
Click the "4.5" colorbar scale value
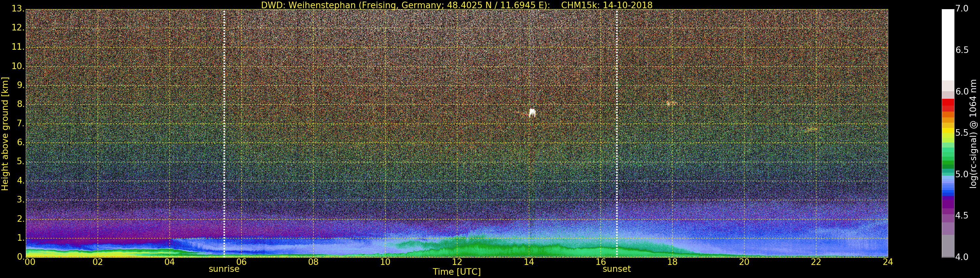click(962, 216)
